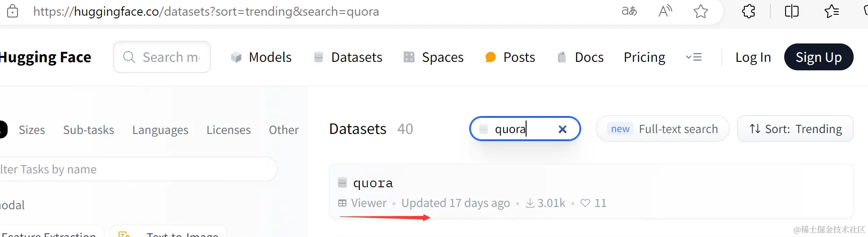
Task: Click the site info lock icon
Action: click(13, 11)
